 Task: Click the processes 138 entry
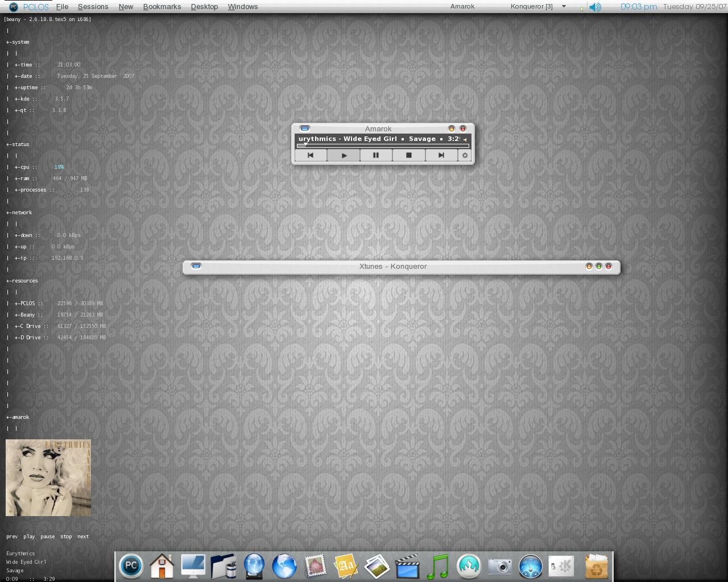click(x=52, y=190)
